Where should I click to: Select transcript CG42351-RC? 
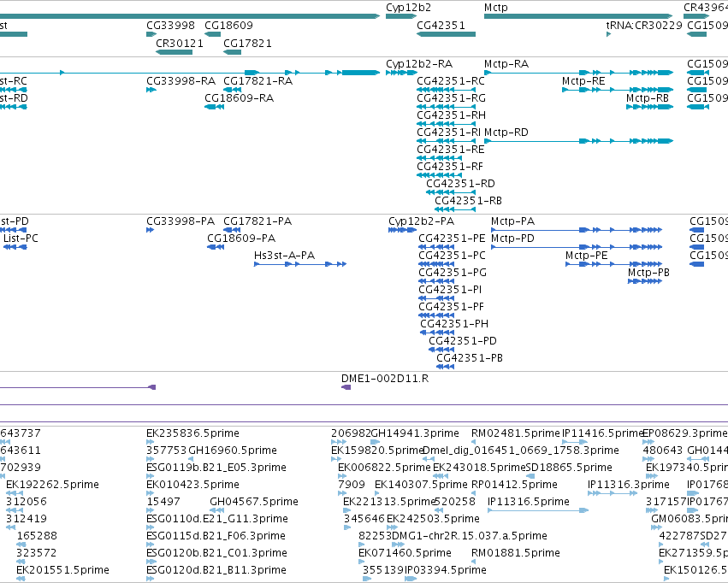pos(447,90)
